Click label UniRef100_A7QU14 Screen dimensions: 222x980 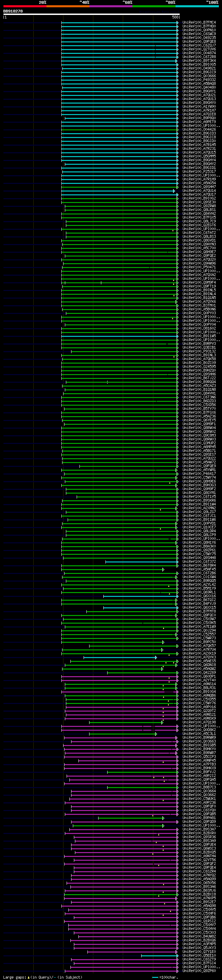click(x=199, y=191)
